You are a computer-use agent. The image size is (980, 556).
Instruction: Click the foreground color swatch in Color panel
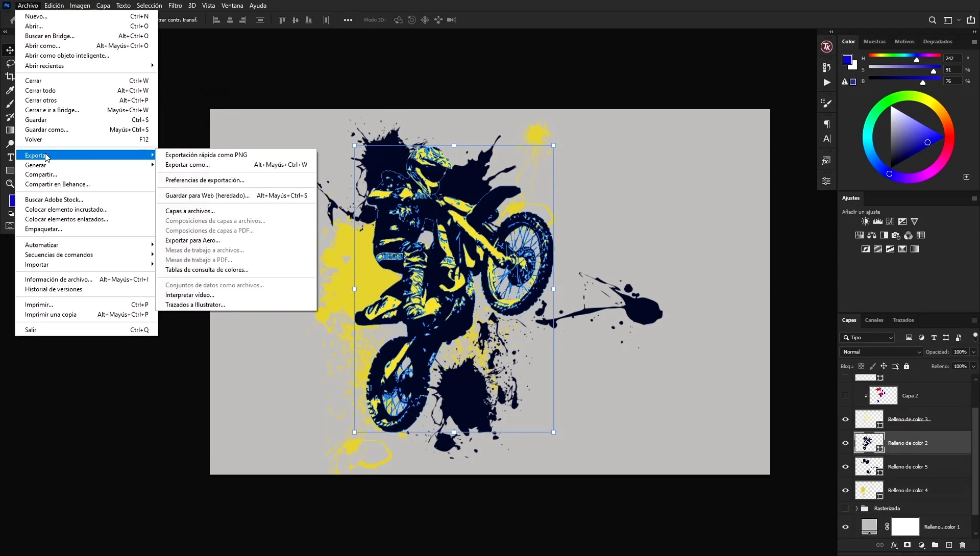[847, 60]
